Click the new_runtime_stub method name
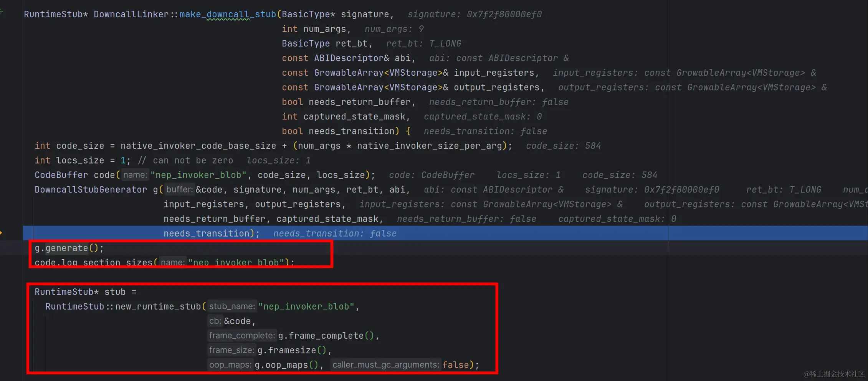Image resolution: width=868 pixels, height=381 pixels. [158, 306]
